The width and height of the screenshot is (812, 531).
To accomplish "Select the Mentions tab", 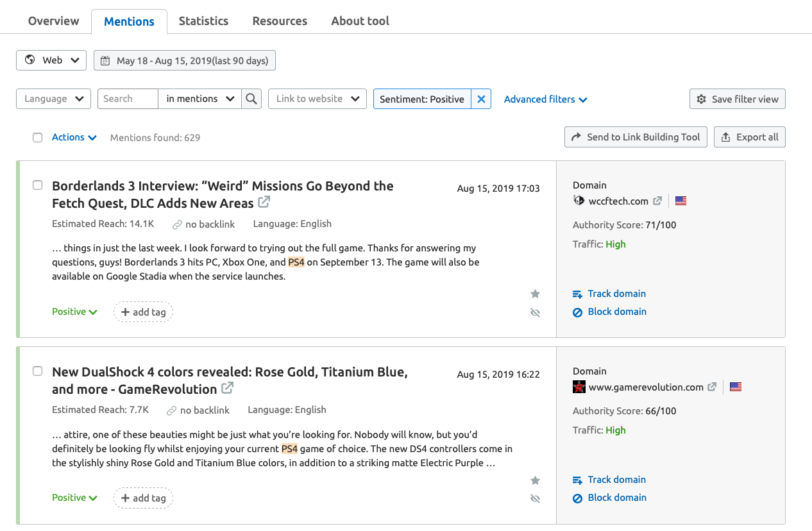I will [129, 21].
